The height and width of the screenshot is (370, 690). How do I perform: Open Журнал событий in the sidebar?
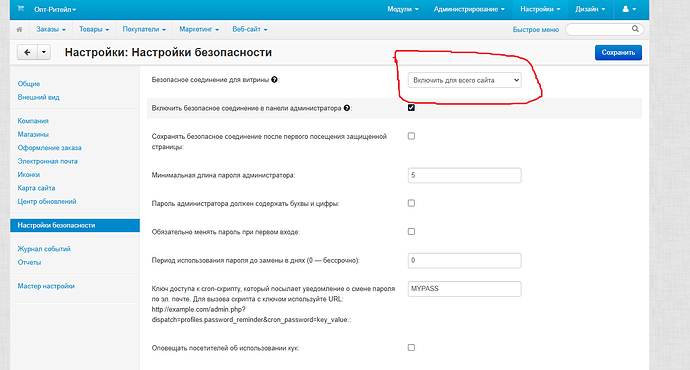pyautogui.click(x=44, y=249)
